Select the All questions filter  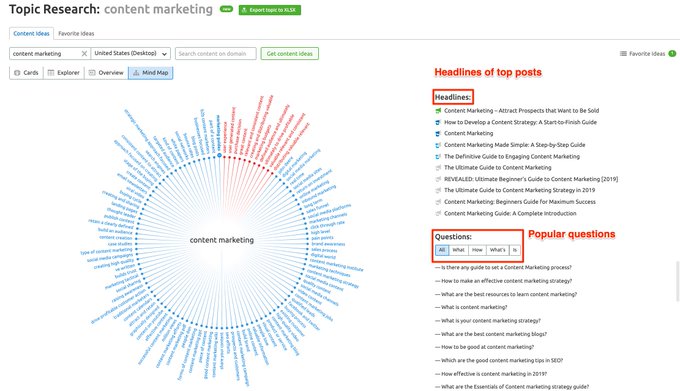click(x=442, y=250)
